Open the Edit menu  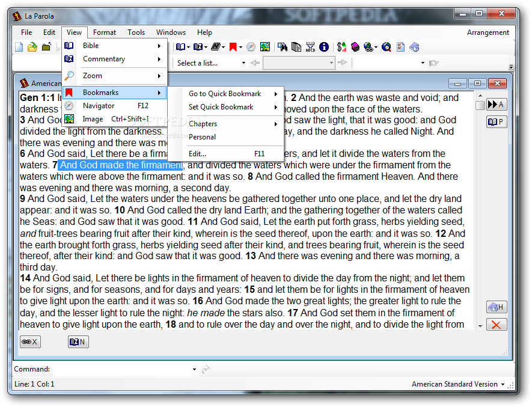point(49,32)
